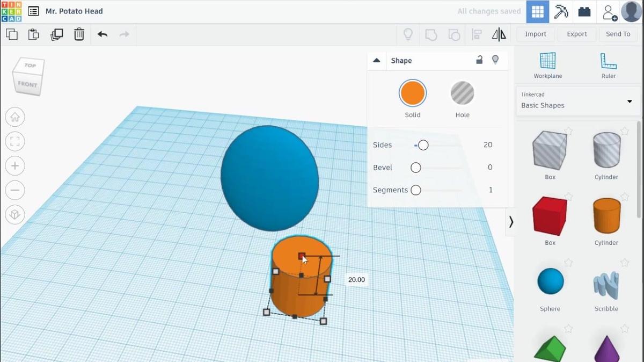Select the Scribble shape
Image resolution: width=644 pixels, height=362 pixels.
pos(606,285)
